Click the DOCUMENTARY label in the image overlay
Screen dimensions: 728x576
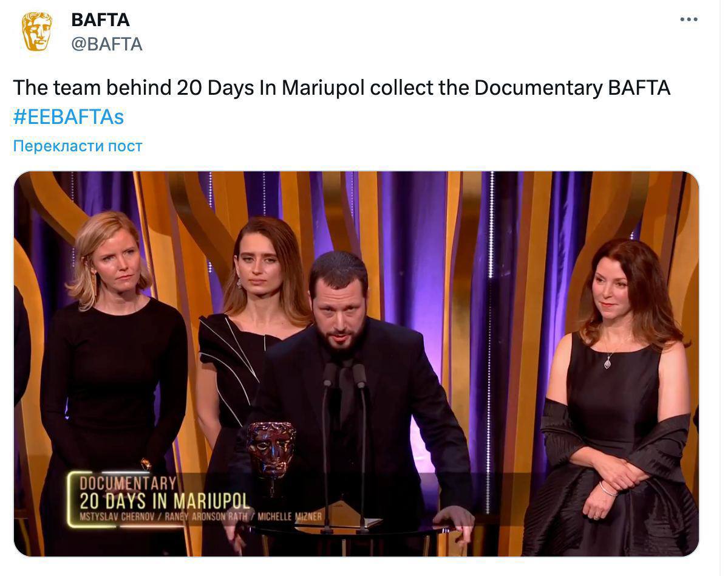(128, 483)
